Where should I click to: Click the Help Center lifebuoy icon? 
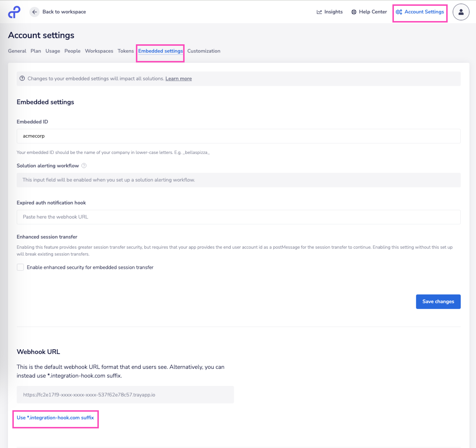(x=354, y=12)
